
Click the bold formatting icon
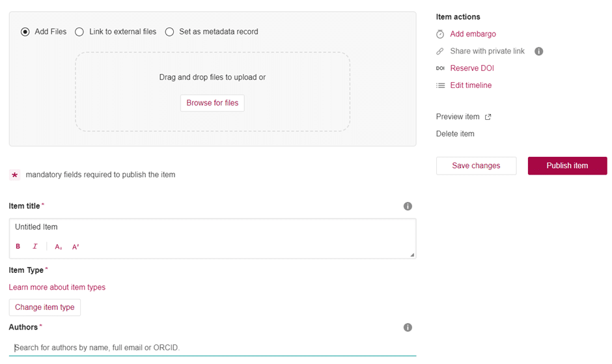tap(18, 247)
